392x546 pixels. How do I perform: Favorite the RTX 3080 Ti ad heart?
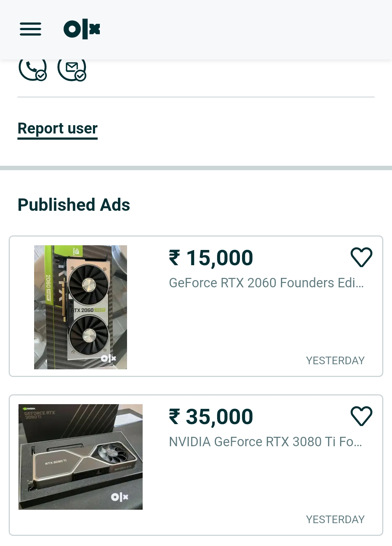[362, 416]
